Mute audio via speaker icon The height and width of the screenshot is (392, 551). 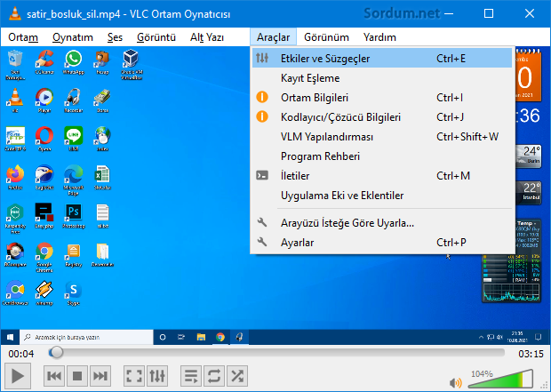(x=455, y=382)
